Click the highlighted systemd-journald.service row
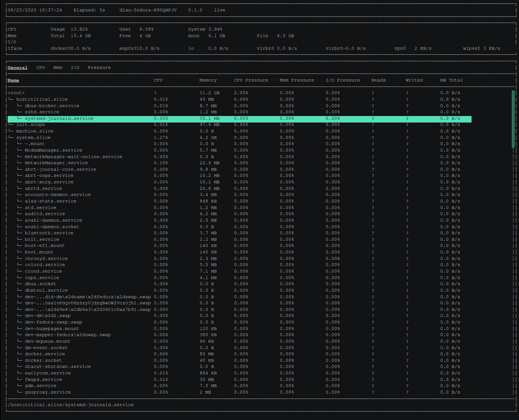 [59, 119]
